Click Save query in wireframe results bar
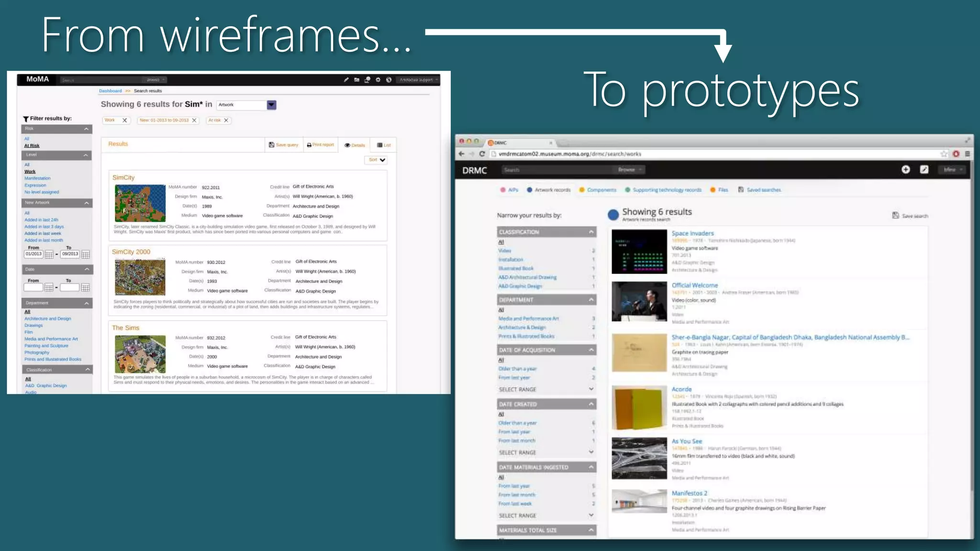The width and height of the screenshot is (980, 551). [283, 145]
